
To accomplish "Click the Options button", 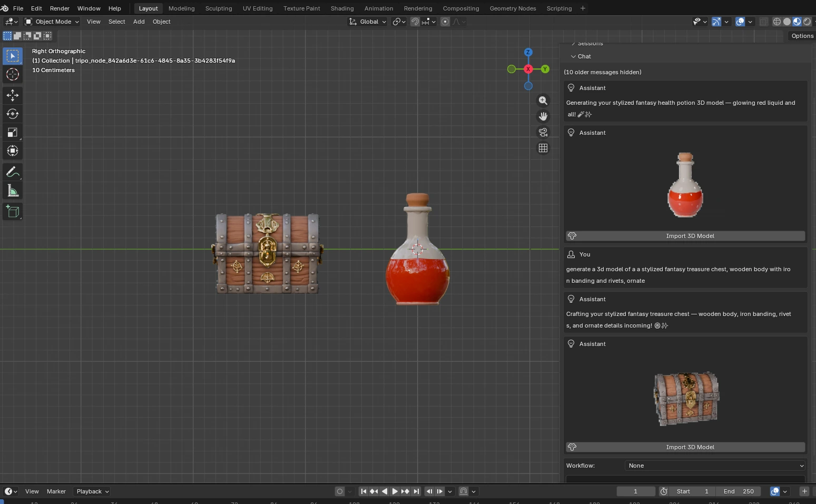I will (x=802, y=36).
